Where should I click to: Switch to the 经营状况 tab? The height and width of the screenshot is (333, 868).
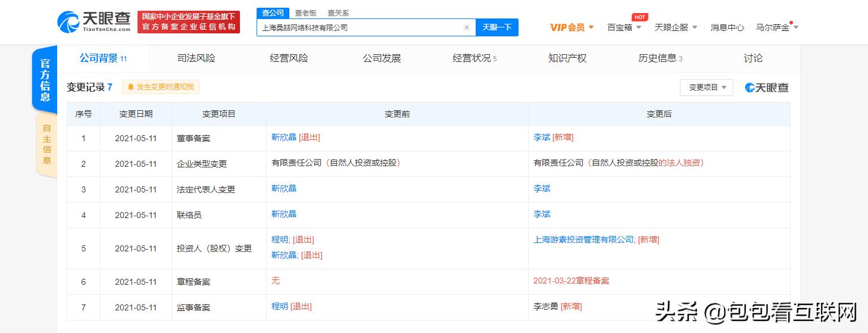[474, 58]
